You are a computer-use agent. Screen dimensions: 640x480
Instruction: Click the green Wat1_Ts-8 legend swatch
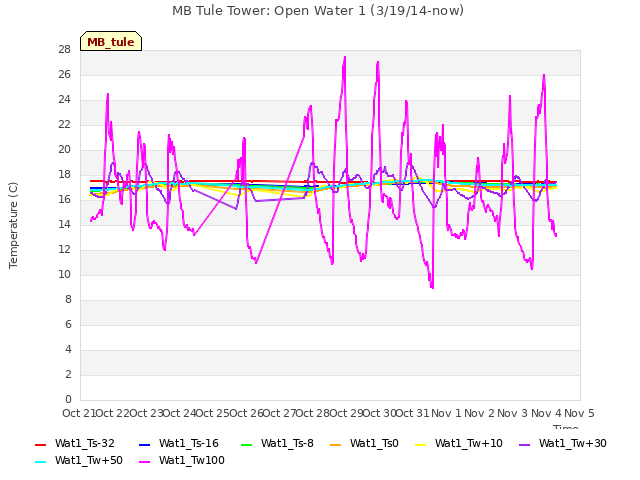(x=247, y=444)
